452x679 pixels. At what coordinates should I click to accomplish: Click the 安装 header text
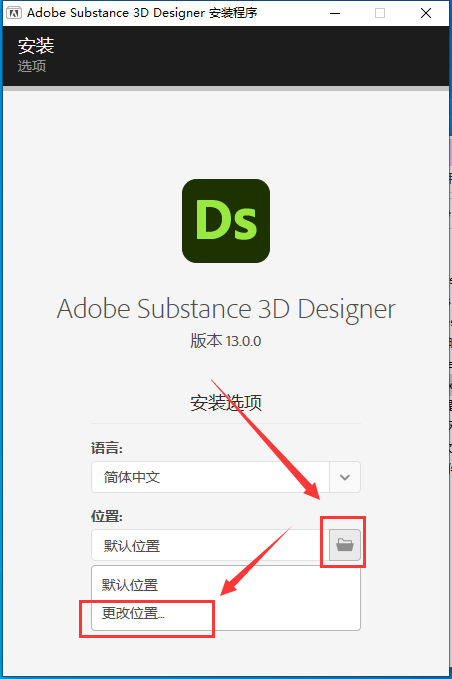[x=36, y=46]
